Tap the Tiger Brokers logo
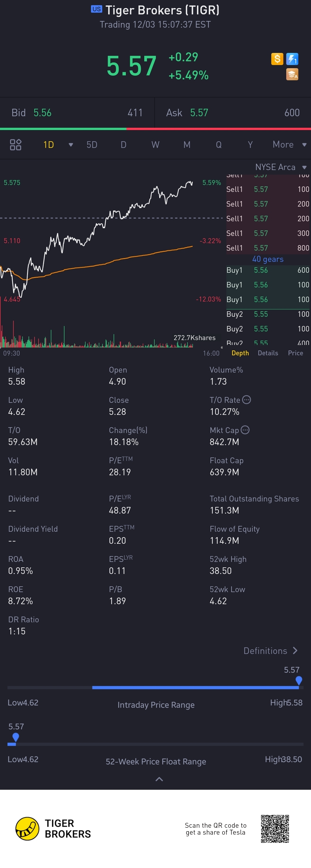The height and width of the screenshot is (868, 311). pyautogui.click(x=53, y=829)
